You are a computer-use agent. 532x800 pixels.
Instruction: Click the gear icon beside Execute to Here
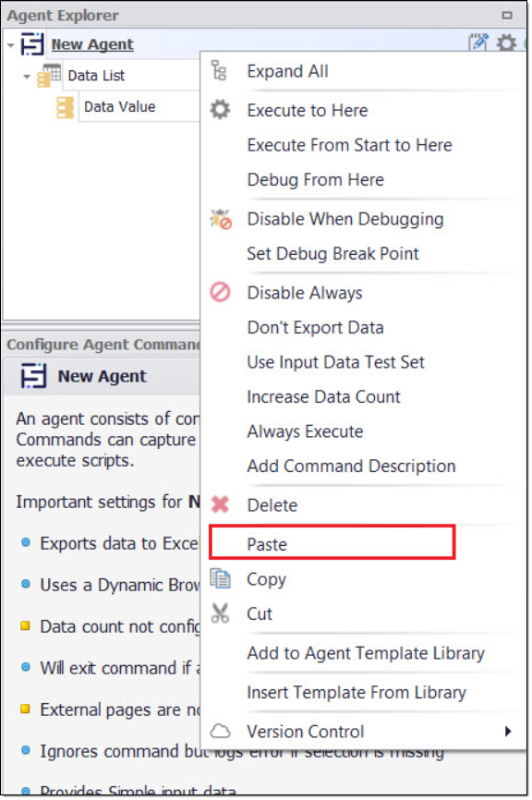(x=221, y=110)
